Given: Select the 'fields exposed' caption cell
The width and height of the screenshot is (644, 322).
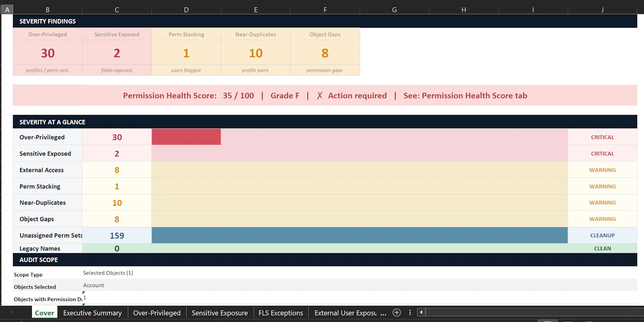Looking at the screenshot, I should click(117, 70).
